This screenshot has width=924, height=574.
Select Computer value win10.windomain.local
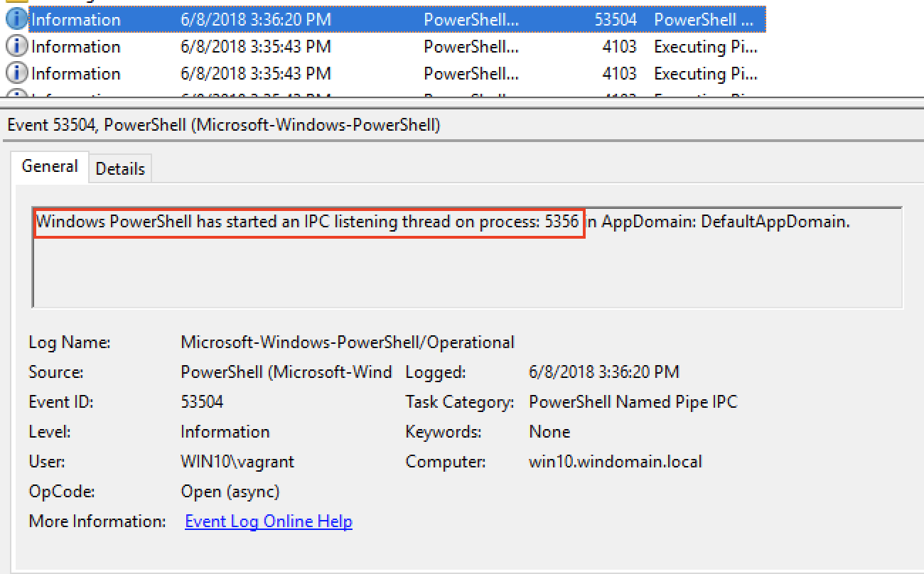pyautogui.click(x=616, y=462)
